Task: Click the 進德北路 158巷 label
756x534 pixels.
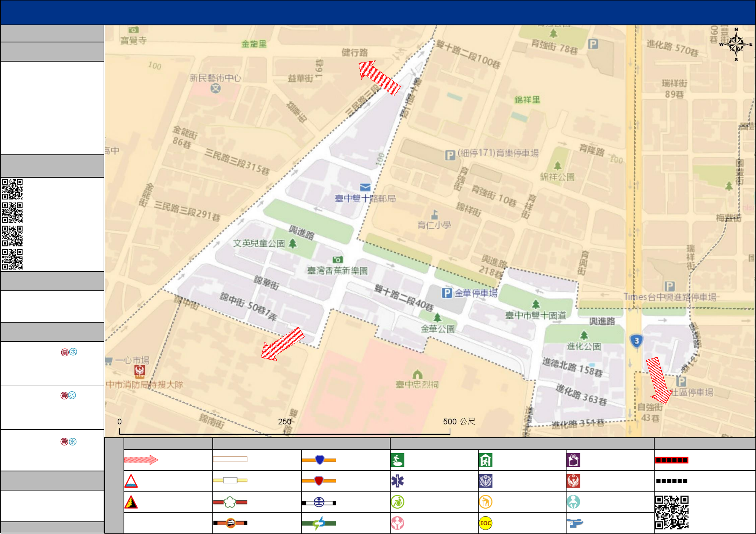Action: [x=573, y=368]
